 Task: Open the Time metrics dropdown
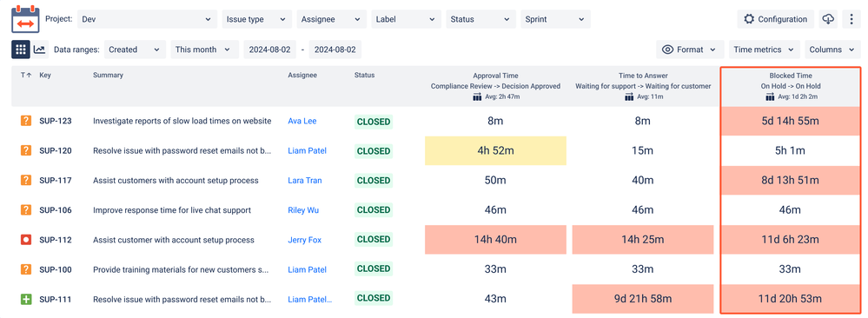click(x=765, y=50)
